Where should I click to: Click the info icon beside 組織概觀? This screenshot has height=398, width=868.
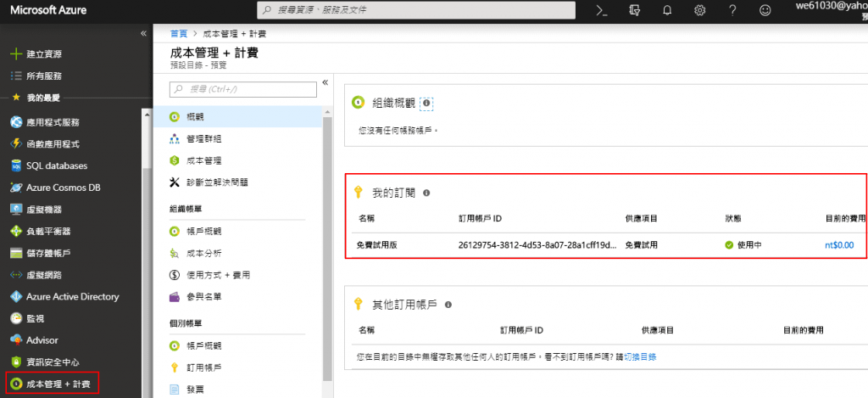[426, 103]
